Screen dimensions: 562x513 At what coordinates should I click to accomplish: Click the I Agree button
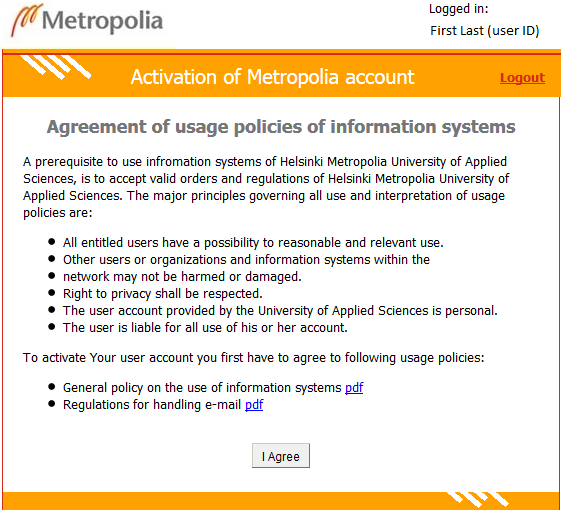point(281,456)
